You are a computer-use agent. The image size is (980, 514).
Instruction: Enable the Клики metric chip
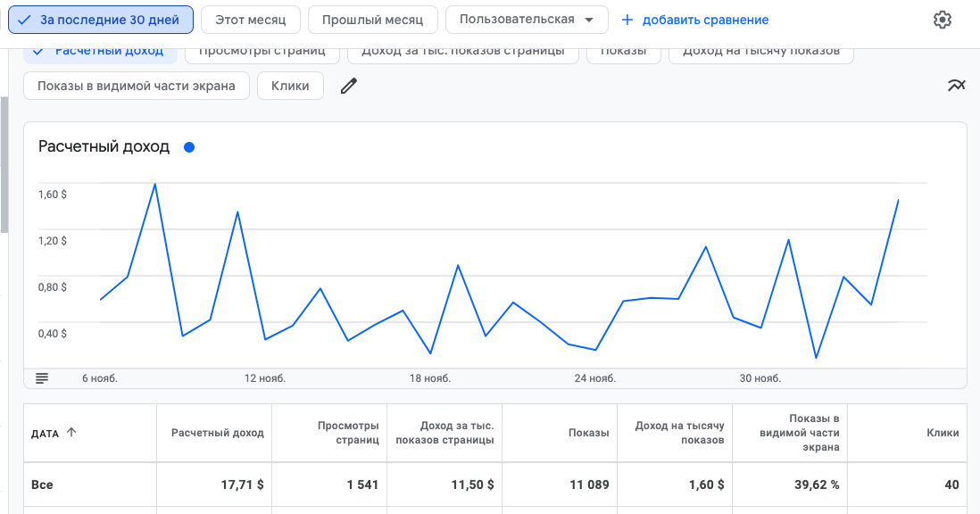(x=290, y=86)
